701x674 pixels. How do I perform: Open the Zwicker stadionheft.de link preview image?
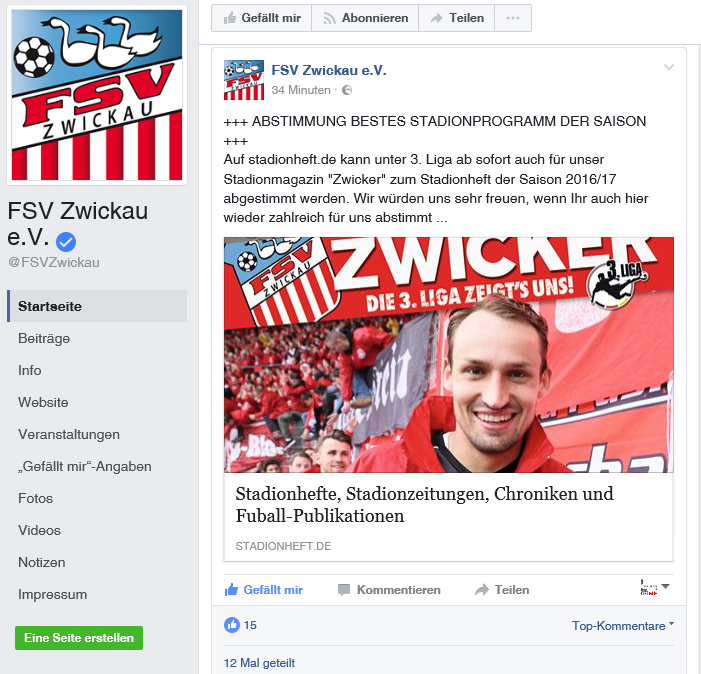click(x=449, y=355)
